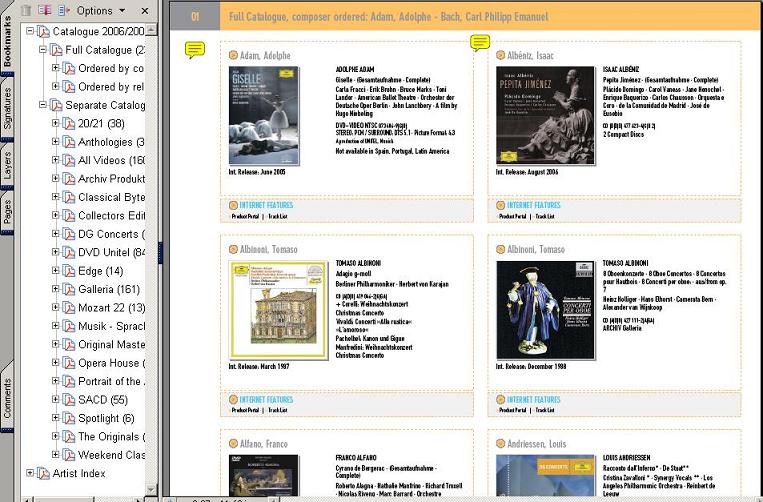Click the Alfano, Franco composer heading
This screenshot has width=763, height=502.
(263, 444)
